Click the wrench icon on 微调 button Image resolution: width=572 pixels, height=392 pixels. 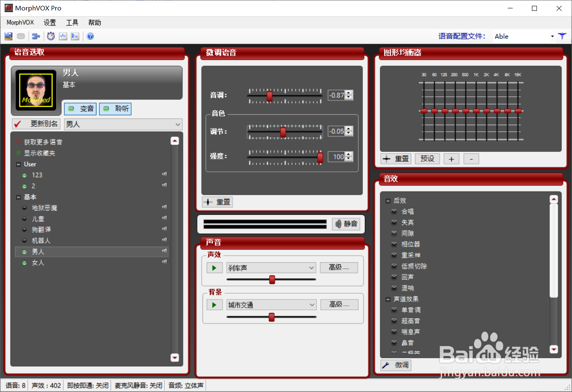pos(386,365)
